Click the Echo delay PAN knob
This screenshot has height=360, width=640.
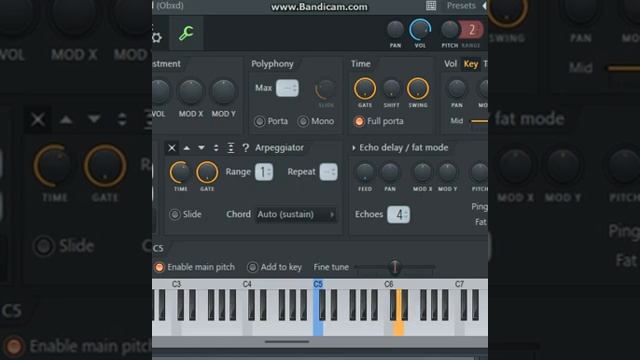click(x=390, y=172)
